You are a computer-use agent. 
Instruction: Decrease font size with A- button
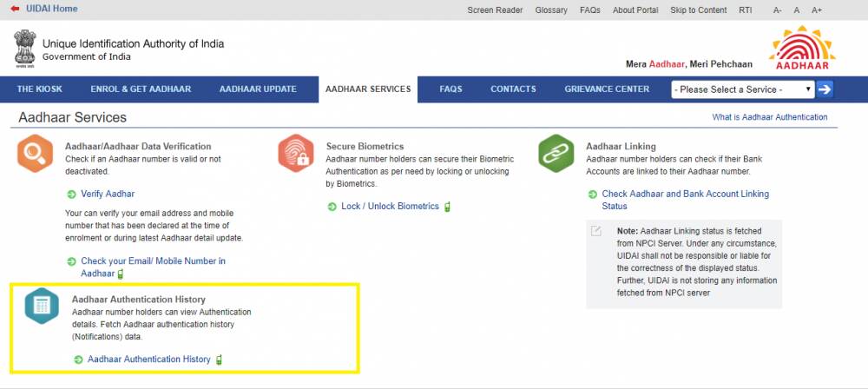(x=777, y=10)
